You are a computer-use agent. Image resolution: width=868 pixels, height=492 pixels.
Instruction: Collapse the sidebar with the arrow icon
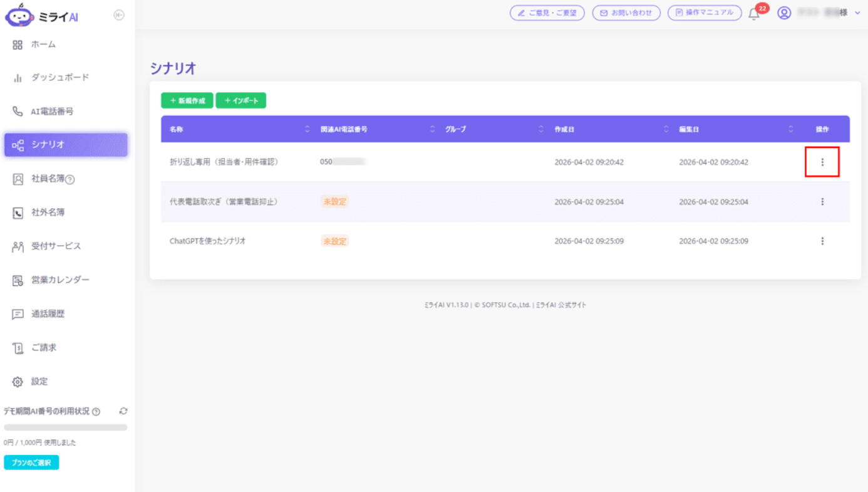[119, 15]
